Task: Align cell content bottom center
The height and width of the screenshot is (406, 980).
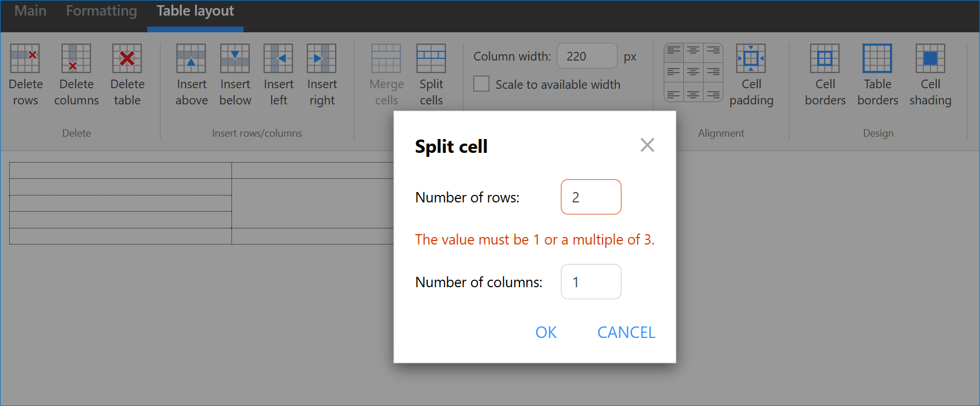Action: [693, 93]
